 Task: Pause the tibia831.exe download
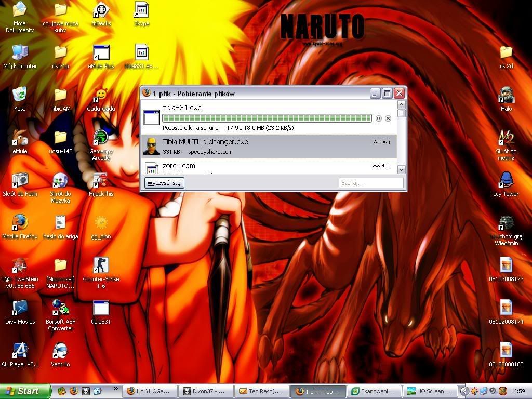pyautogui.click(x=379, y=118)
